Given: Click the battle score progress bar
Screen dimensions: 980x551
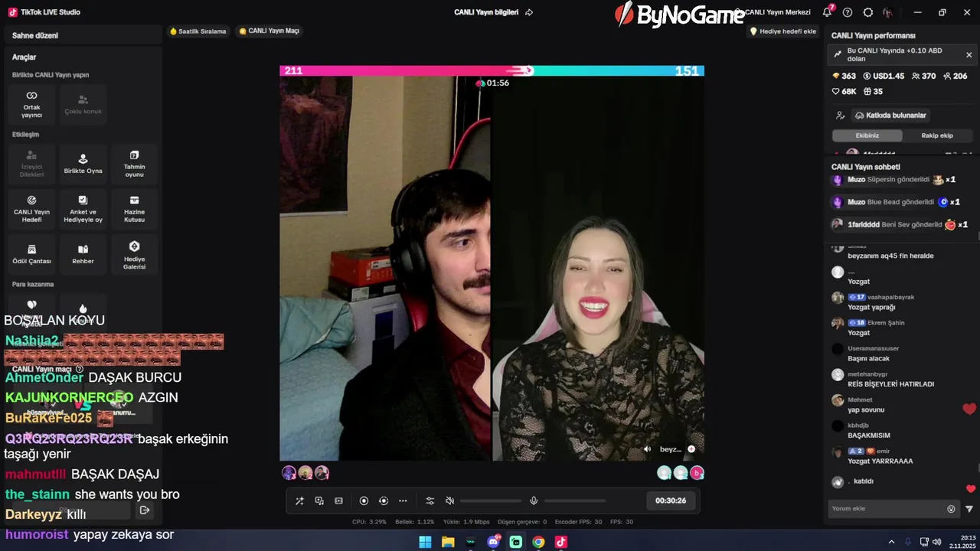Looking at the screenshot, I should point(492,70).
